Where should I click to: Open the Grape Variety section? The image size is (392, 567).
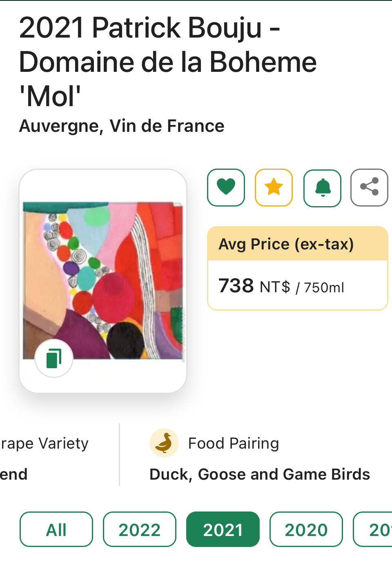44,443
